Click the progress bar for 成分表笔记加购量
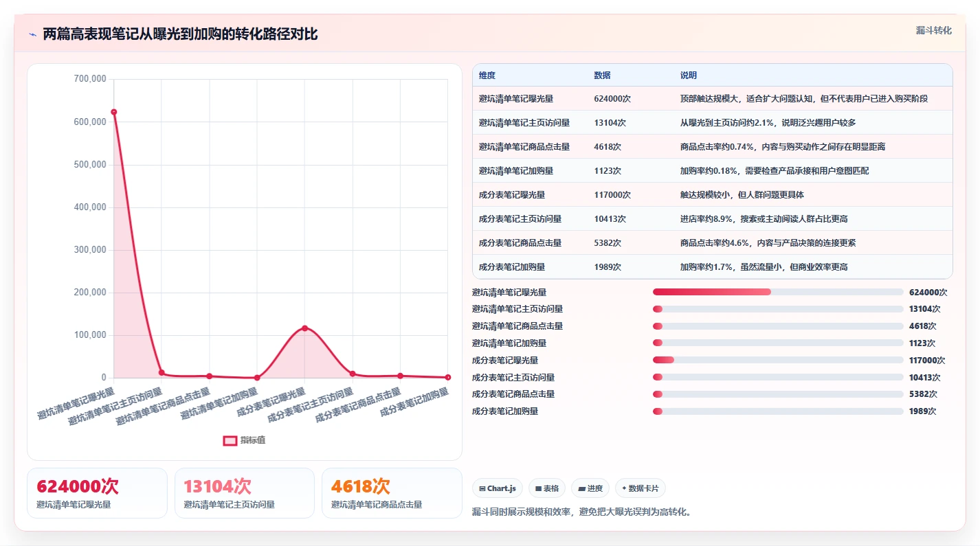980x546 pixels. (x=778, y=411)
